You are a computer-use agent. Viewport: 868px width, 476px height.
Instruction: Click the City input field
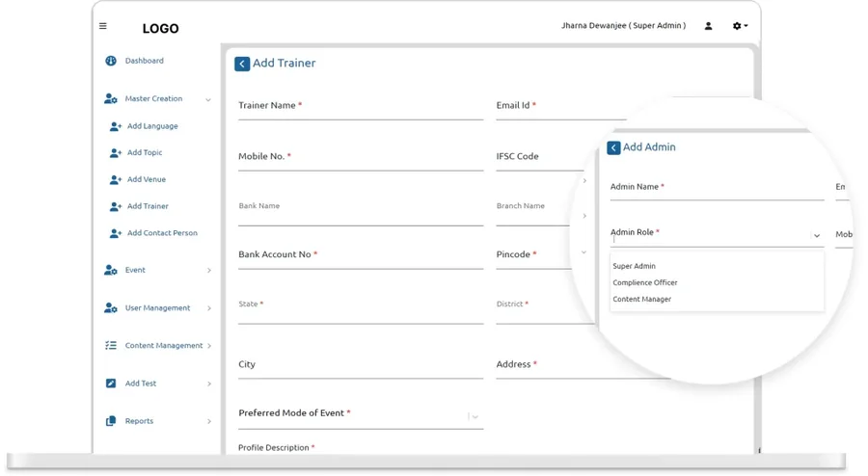(361, 368)
